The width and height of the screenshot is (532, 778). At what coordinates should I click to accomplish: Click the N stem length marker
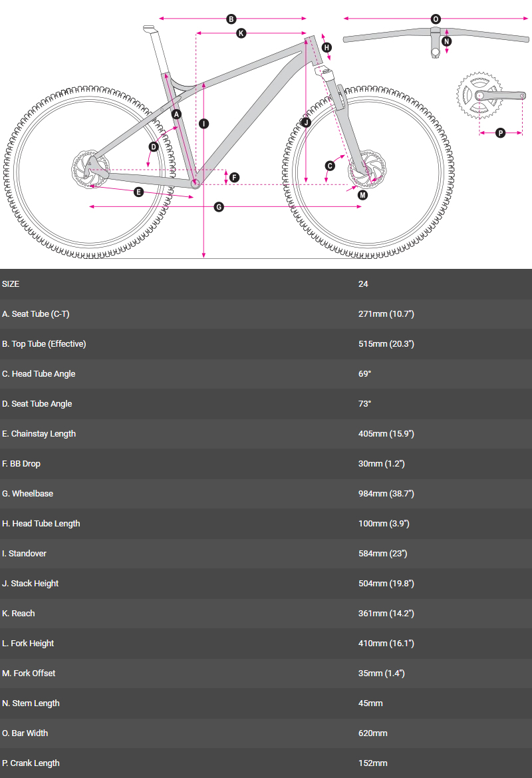[447, 41]
